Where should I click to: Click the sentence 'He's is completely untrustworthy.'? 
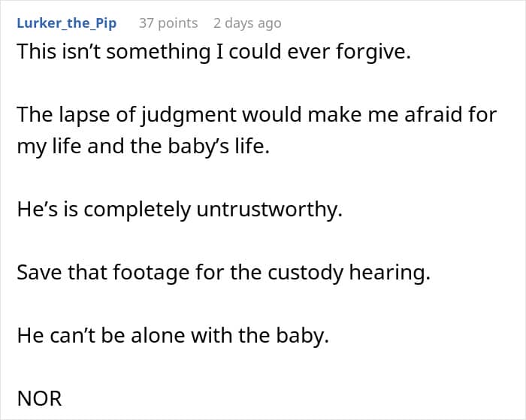[x=180, y=210]
